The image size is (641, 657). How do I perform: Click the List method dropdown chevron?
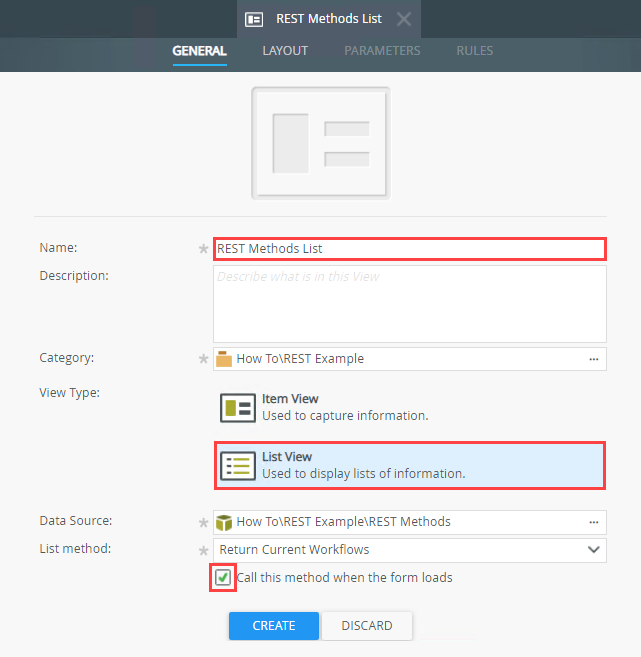point(594,549)
